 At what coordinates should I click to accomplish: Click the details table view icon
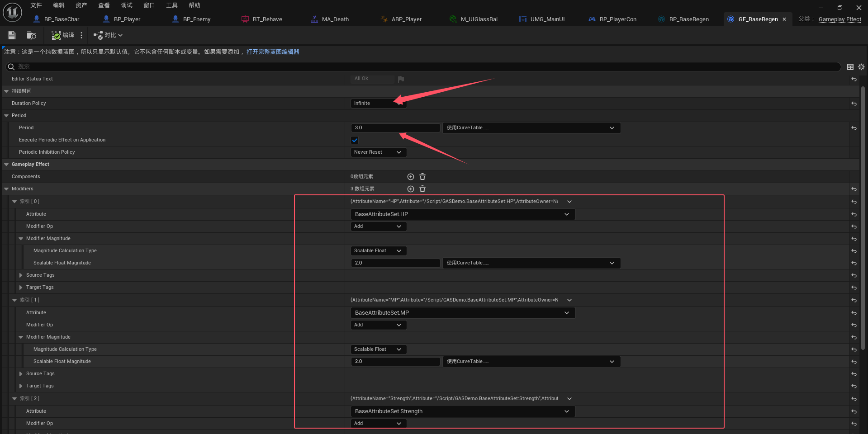point(850,67)
